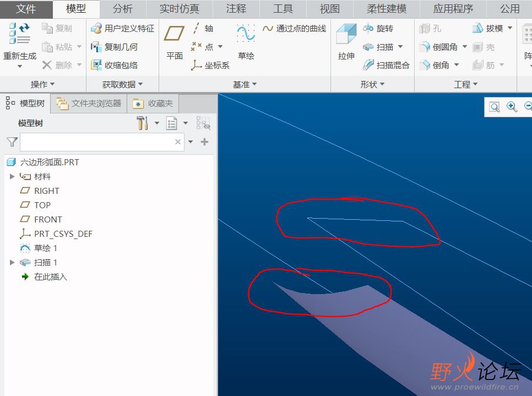Toggle model tree filter funnel icon

click(x=12, y=142)
